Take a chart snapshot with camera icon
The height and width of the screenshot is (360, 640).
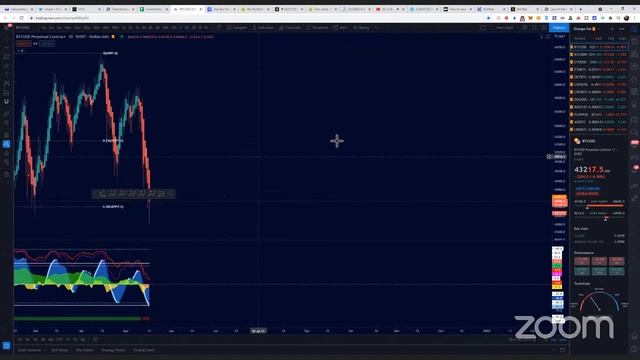(544, 27)
